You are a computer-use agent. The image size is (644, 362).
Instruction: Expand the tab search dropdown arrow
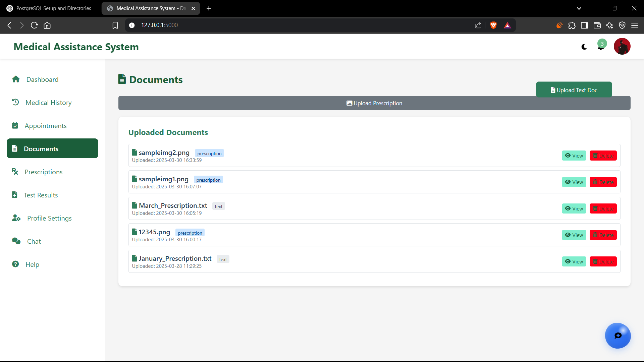tap(579, 8)
